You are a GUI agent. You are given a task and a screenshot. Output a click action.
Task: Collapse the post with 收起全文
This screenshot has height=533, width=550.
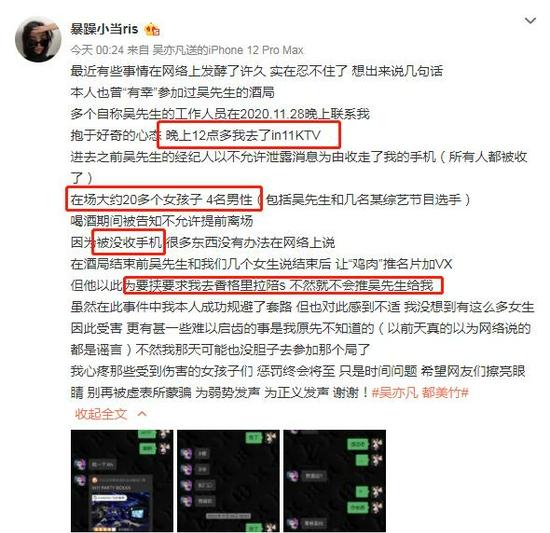101,414
